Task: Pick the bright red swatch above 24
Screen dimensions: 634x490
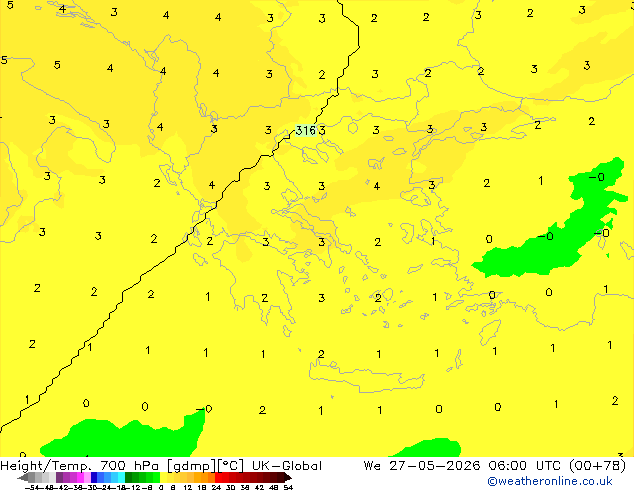Action: [x=218, y=477]
